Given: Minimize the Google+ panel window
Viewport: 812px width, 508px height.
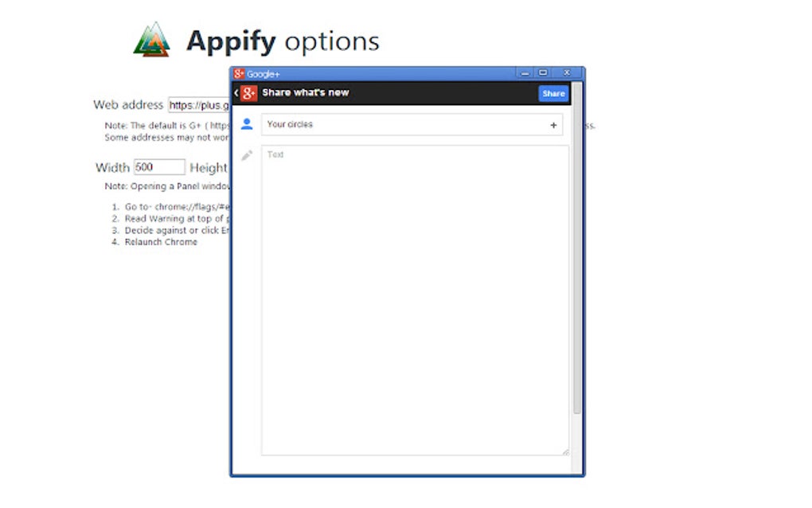Looking at the screenshot, I should coord(525,73).
